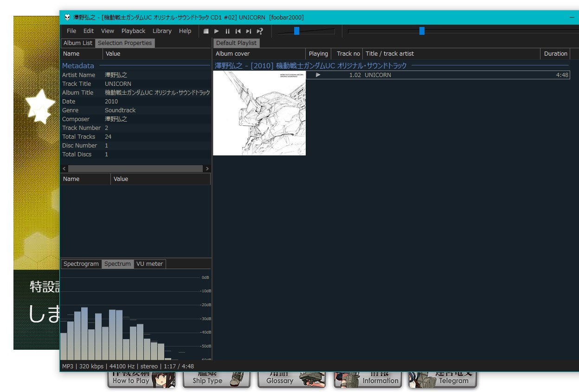Sort playlist by the Duration column header
Image resolution: width=579 pixels, height=392 pixels.
click(x=555, y=54)
